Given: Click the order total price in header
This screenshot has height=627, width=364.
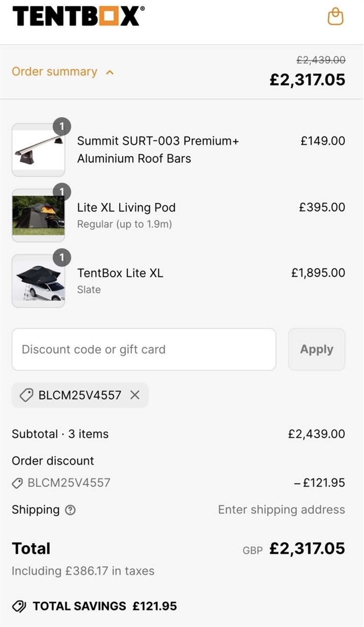Looking at the screenshot, I should pos(307,80).
